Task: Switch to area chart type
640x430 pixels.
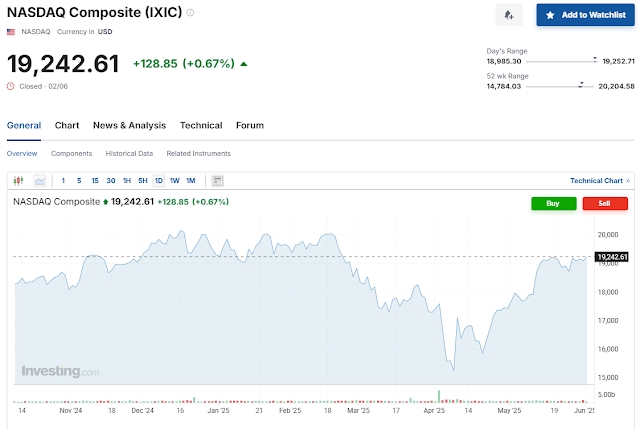Action: pyautogui.click(x=40, y=181)
